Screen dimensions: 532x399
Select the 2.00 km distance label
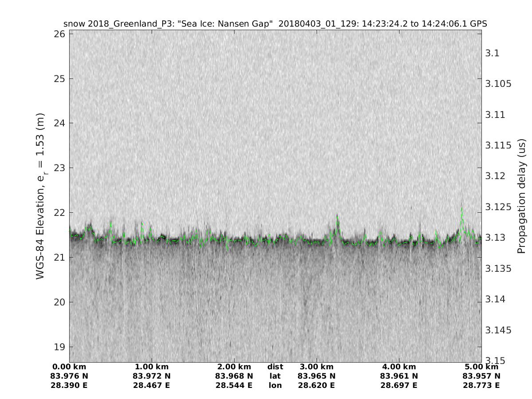tap(234, 367)
